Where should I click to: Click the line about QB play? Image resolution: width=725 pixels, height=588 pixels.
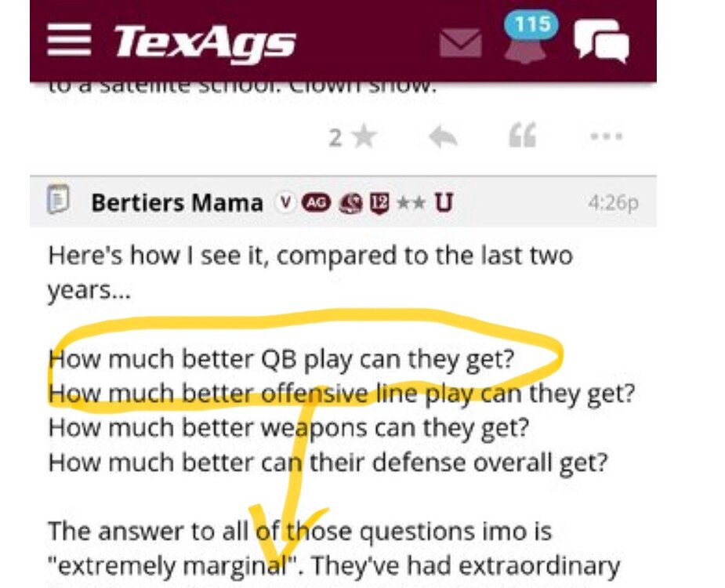[x=281, y=361]
